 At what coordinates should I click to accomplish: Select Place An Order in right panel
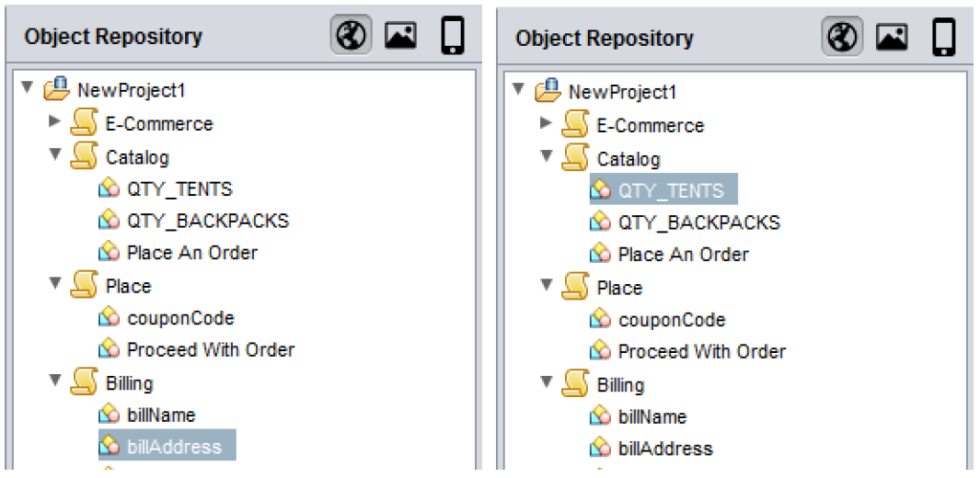coord(683,255)
